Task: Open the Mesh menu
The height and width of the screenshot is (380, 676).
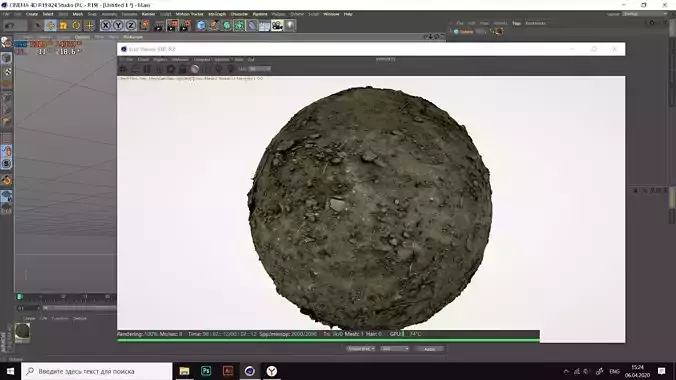Action: (78, 14)
